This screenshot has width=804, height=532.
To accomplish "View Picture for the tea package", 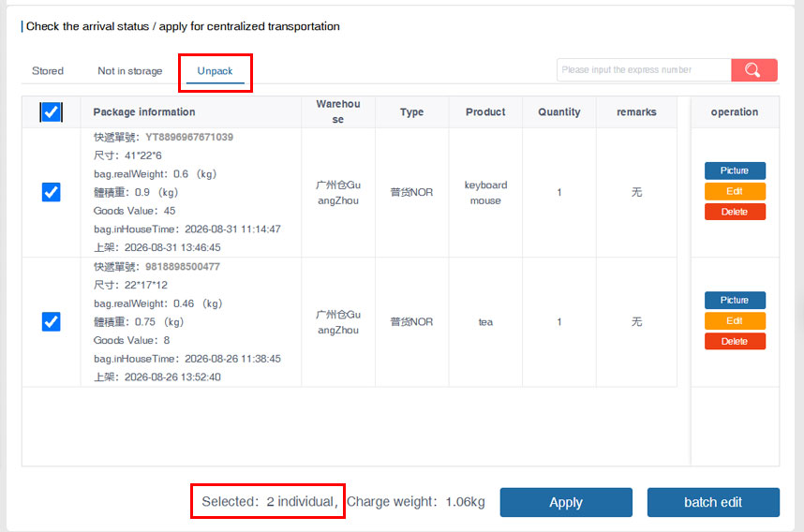I will pyautogui.click(x=735, y=300).
